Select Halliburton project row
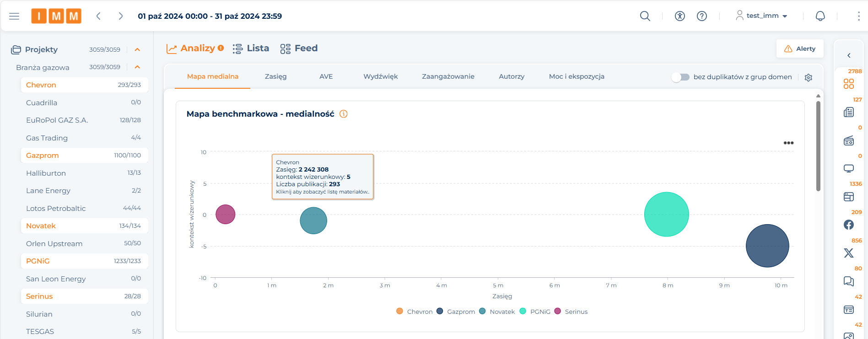 coord(84,173)
